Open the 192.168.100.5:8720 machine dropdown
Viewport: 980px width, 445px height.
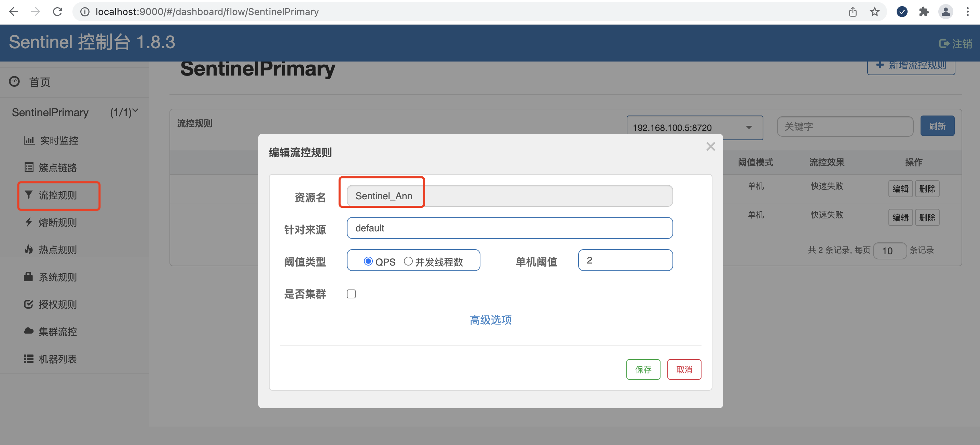pyautogui.click(x=694, y=127)
